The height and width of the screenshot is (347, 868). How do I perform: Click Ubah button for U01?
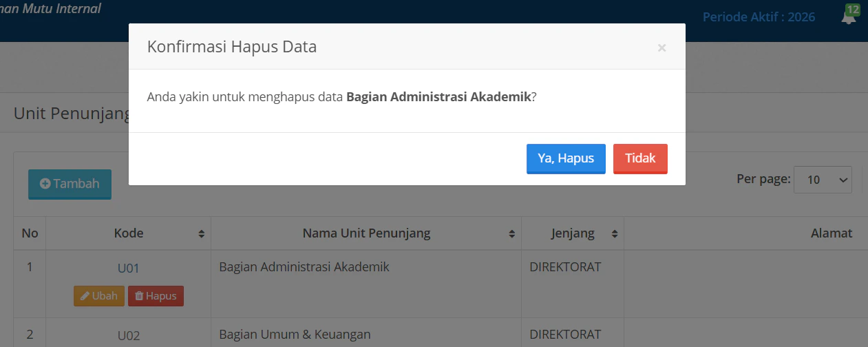pos(99,296)
